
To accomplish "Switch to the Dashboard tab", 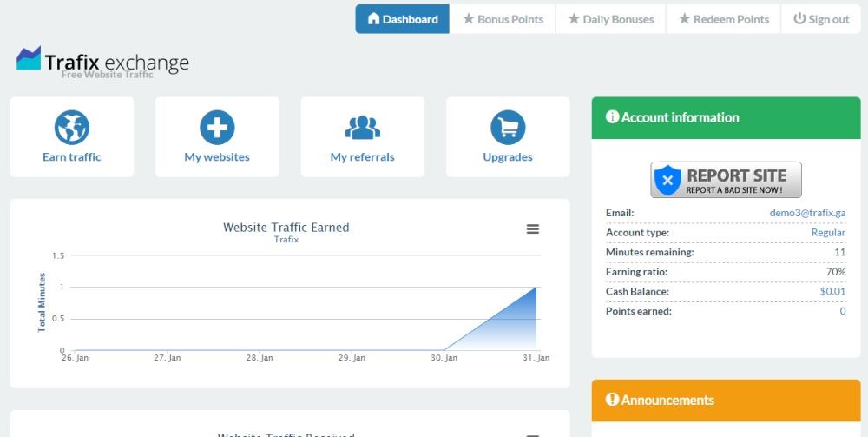I will pyautogui.click(x=402, y=19).
